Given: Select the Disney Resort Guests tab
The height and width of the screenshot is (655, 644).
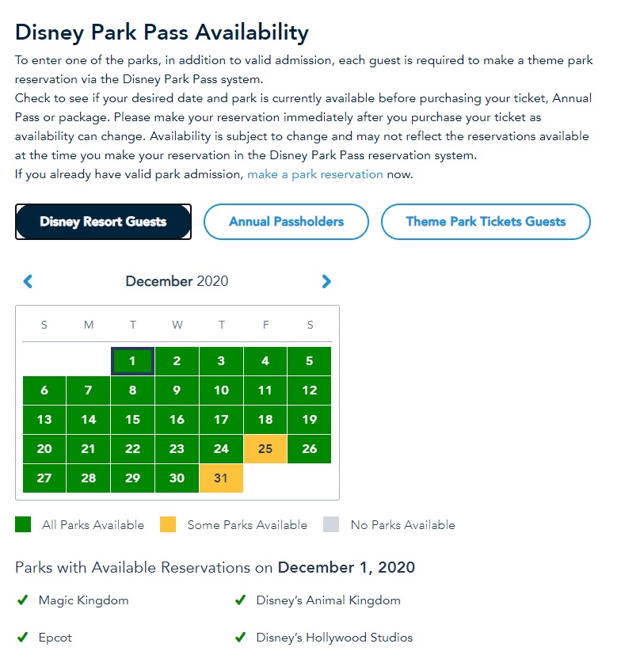Looking at the screenshot, I should pyautogui.click(x=103, y=222).
